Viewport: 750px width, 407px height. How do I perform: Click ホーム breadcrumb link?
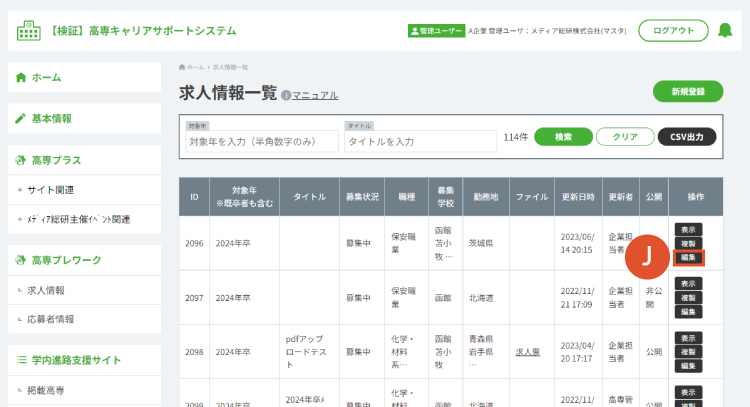tap(195, 67)
